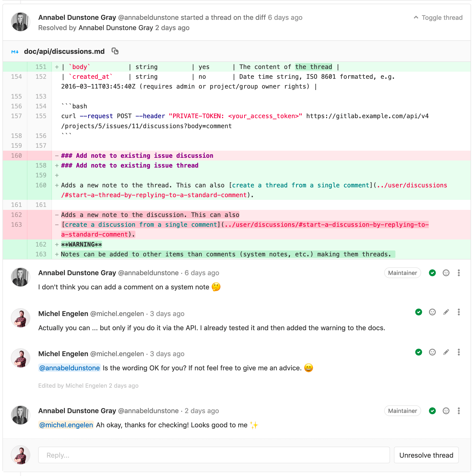
Task: Click Michel's avatar next to reply box
Action: pos(21,455)
